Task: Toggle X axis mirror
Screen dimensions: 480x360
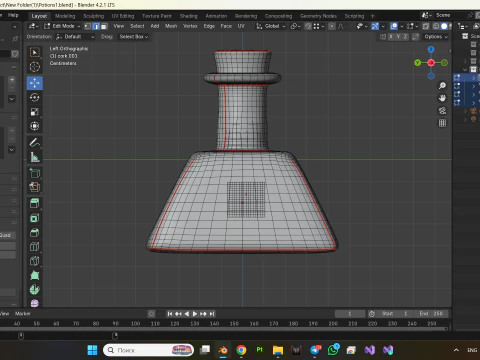Action: coord(391,37)
